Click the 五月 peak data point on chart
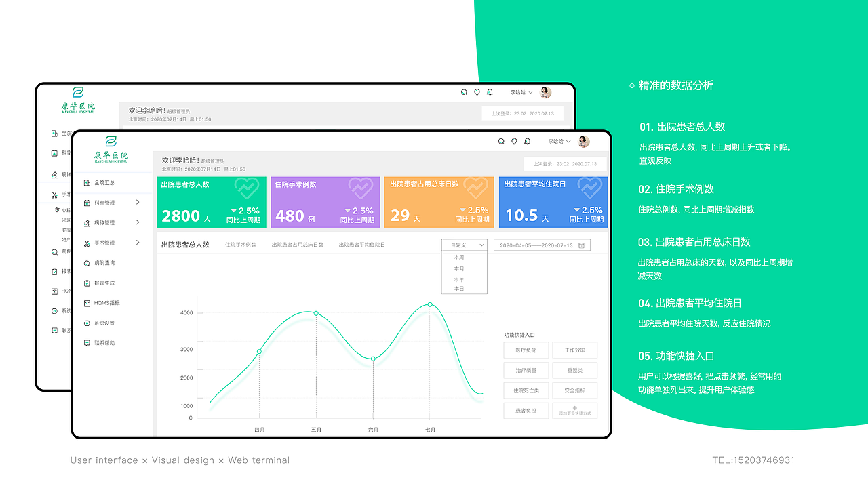This screenshot has height=488, width=868. [316, 313]
